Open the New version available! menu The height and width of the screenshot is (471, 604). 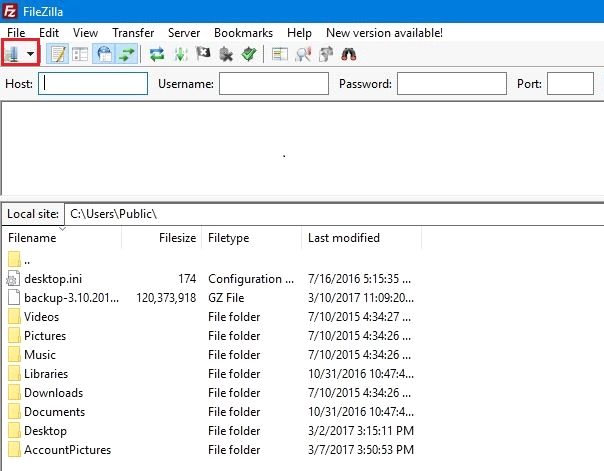click(384, 33)
